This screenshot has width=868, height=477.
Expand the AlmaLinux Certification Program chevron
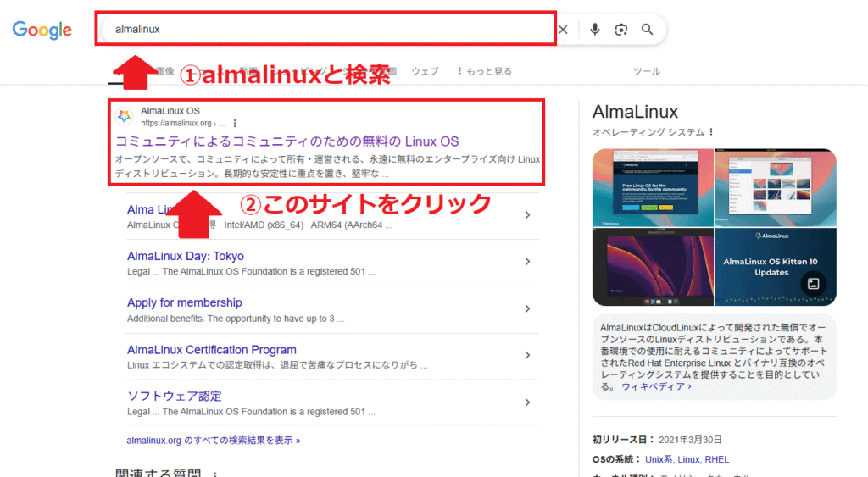527,355
